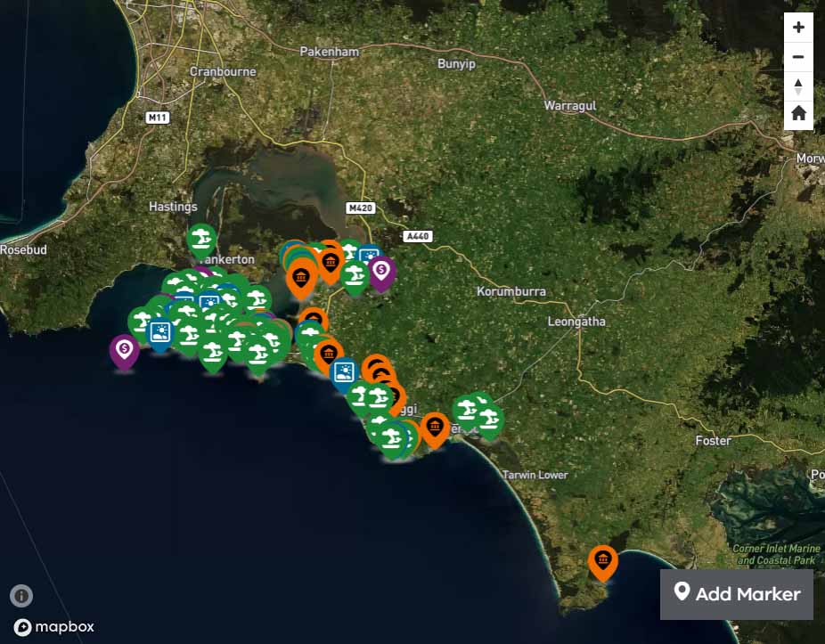The height and width of the screenshot is (644, 825).
Task: Click the Pakenham town label
Action: tap(330, 52)
